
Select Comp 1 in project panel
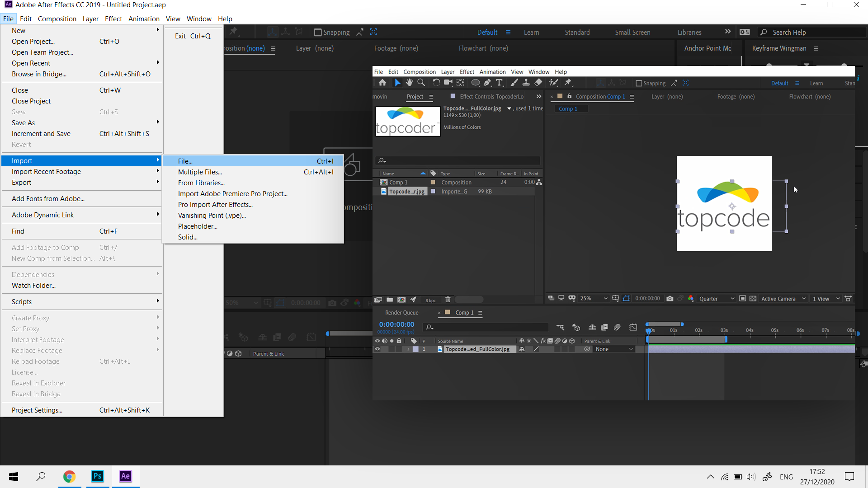(x=398, y=183)
